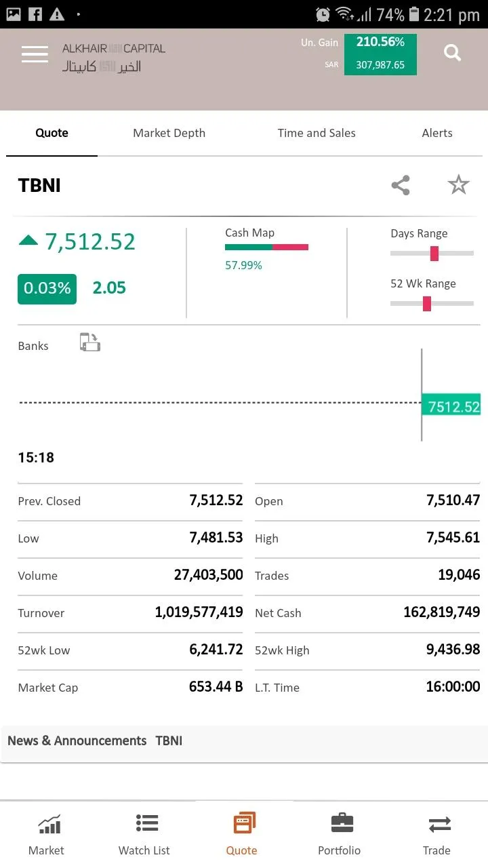Tap the alarm clock status icon
488x868 pixels.
point(323,14)
